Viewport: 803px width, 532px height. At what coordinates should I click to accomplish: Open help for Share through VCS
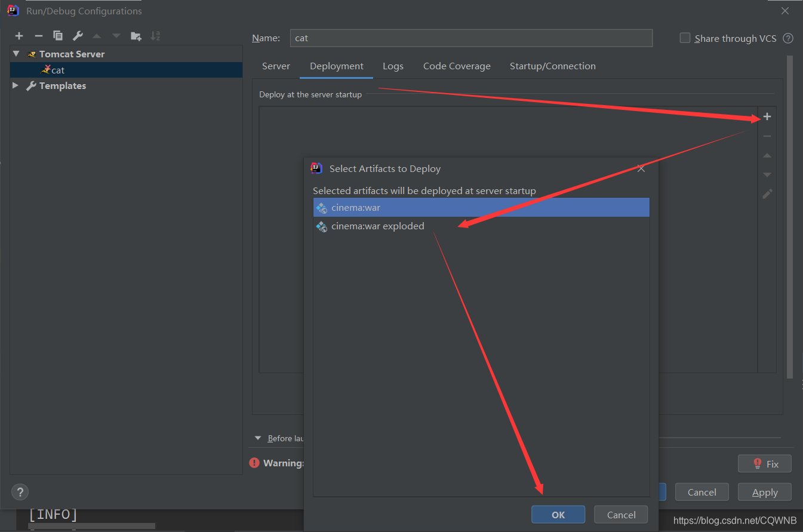click(x=788, y=38)
